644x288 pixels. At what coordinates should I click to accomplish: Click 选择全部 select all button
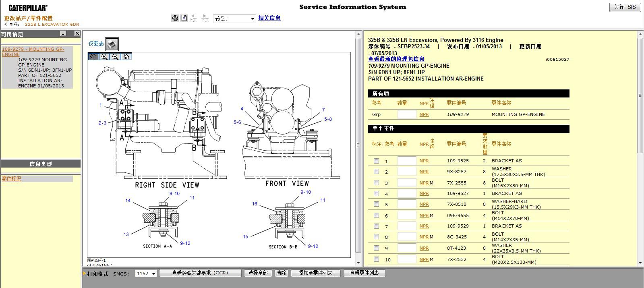point(258,273)
